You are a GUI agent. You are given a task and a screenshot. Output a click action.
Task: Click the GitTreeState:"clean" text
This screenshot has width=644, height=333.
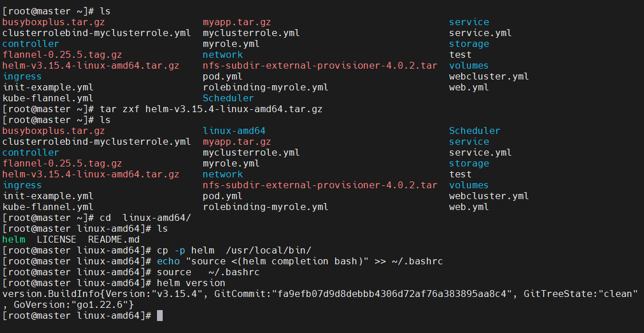point(580,294)
